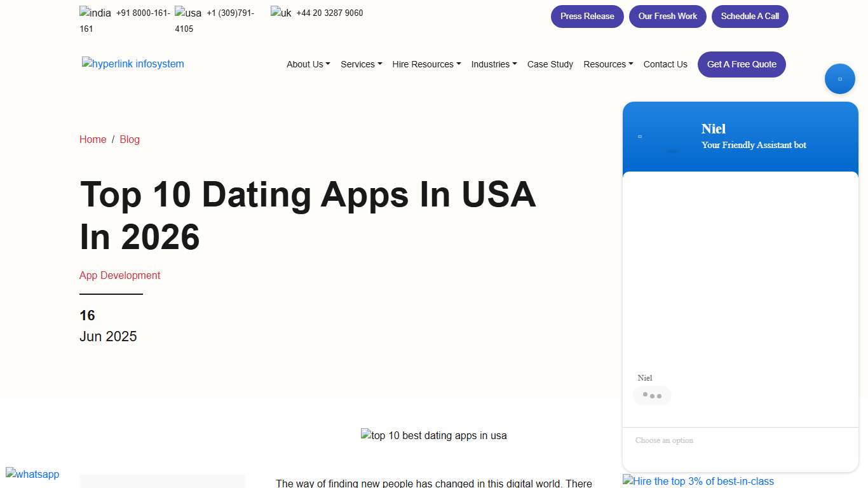Click the 'Hire the top 3%' banner
Viewport: 868px width, 488px height.
point(698,481)
